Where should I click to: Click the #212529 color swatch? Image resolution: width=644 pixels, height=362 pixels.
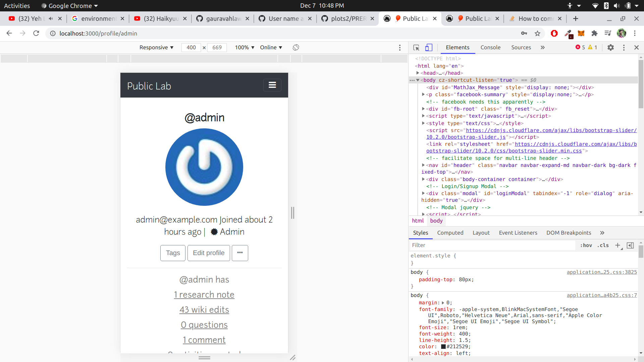click(x=443, y=347)
